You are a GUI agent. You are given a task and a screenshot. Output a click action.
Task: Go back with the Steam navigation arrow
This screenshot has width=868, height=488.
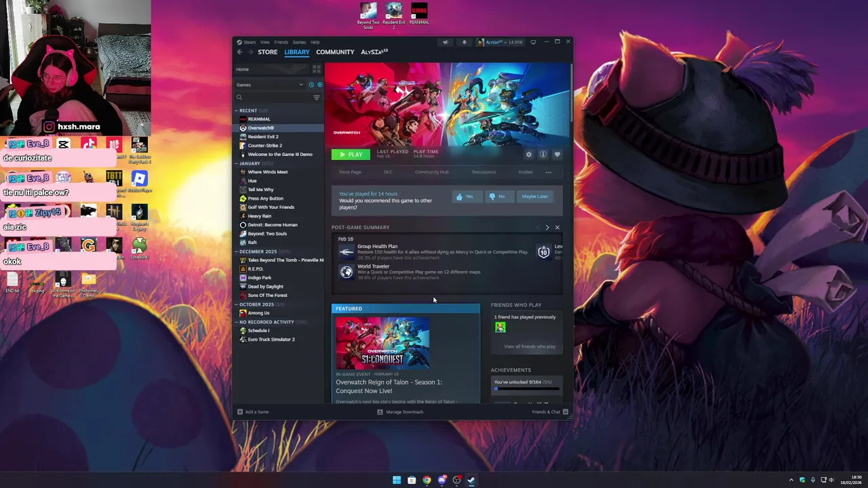(x=239, y=52)
